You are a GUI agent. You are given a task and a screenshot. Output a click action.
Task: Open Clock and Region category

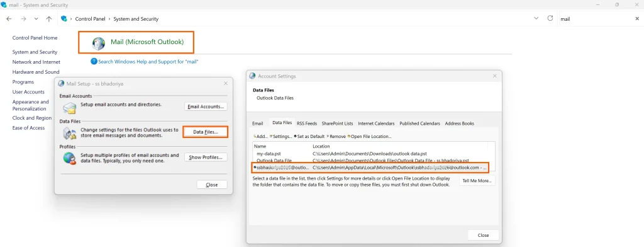pyautogui.click(x=32, y=118)
